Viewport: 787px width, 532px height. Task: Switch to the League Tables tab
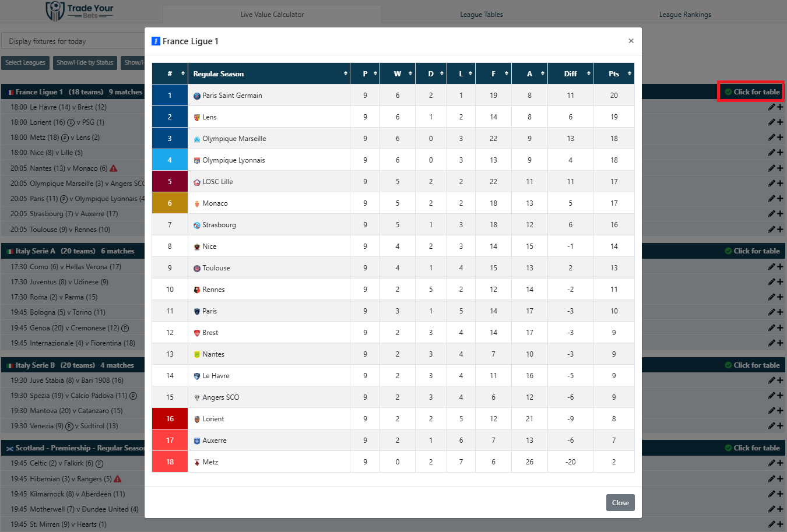pyautogui.click(x=481, y=15)
